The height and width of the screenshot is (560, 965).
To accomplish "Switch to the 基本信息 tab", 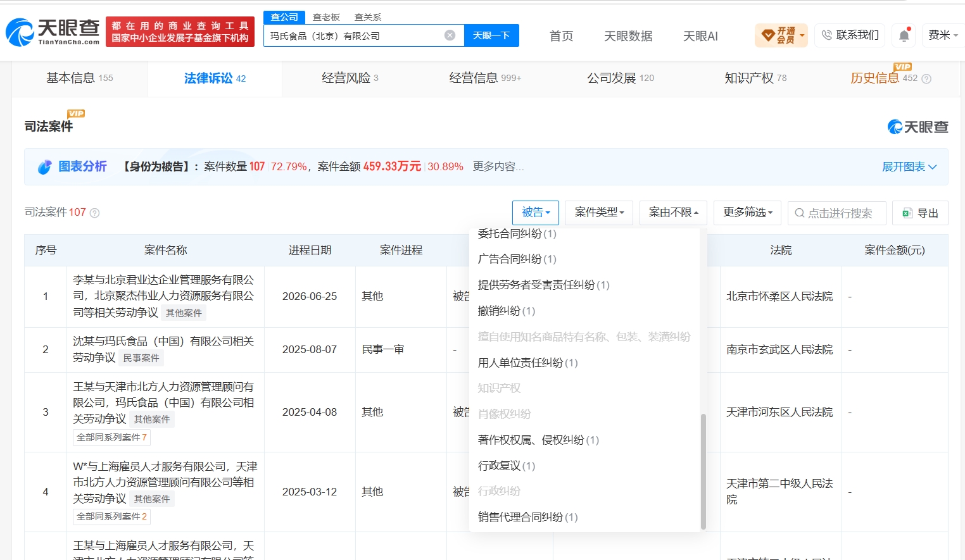I will 80,78.
